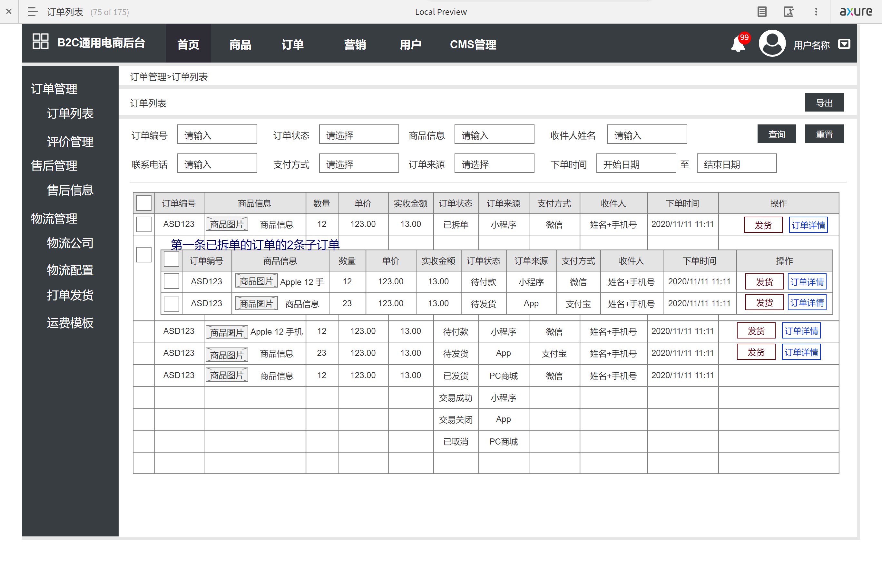The height and width of the screenshot is (588, 882).
Task: Click 发货 in the 待付款 sub-order row
Action: (x=764, y=282)
